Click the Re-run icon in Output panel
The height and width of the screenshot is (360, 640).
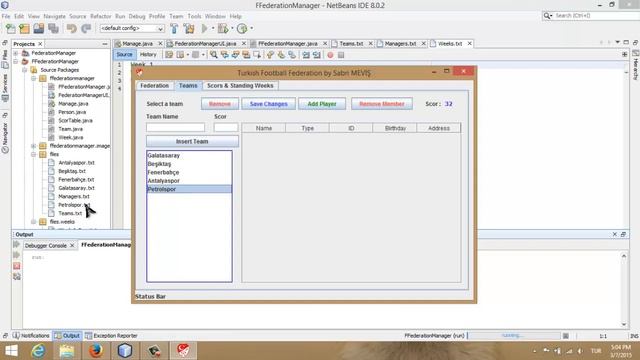17,244
